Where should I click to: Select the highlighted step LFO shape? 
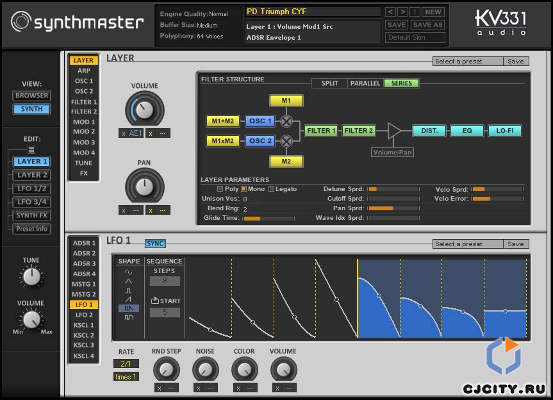tap(129, 308)
